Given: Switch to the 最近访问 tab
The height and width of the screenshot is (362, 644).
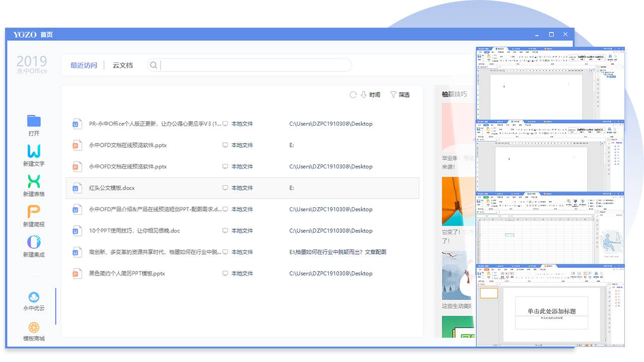Looking at the screenshot, I should pos(84,65).
